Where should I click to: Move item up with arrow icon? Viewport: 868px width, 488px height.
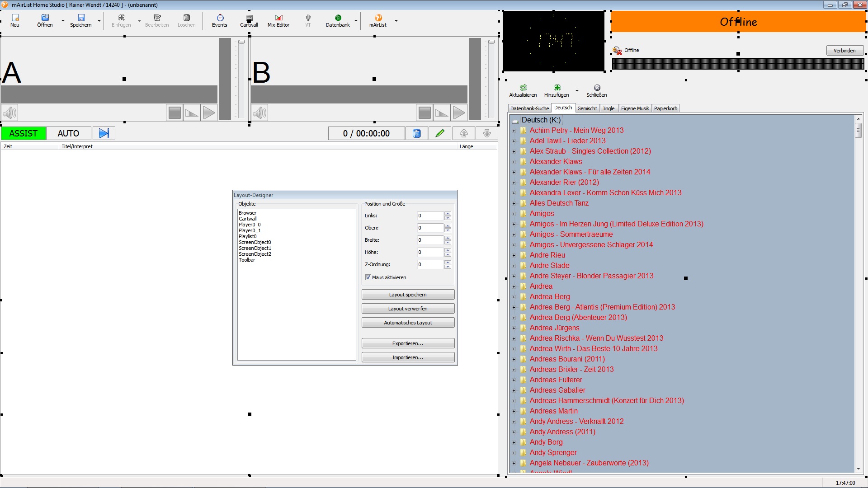click(x=464, y=133)
